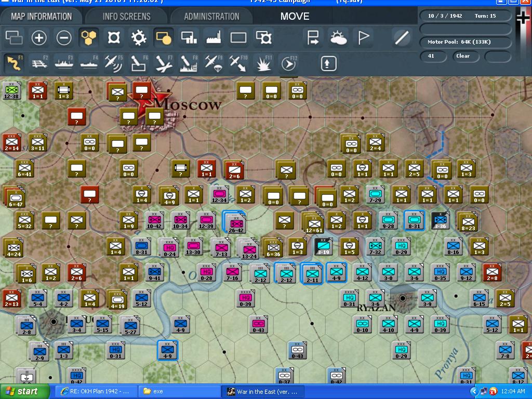Open the Windows start menu
The height and width of the screenshot is (399, 532).
tap(24, 391)
